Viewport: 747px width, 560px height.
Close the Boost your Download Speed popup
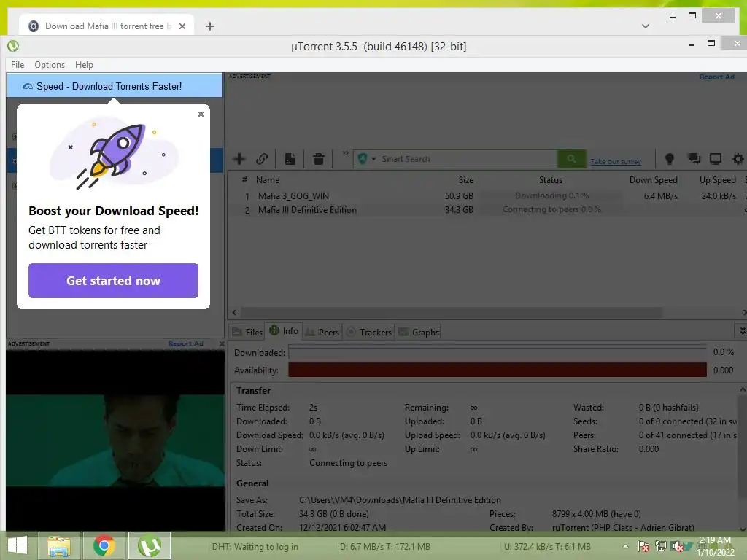coord(201,114)
